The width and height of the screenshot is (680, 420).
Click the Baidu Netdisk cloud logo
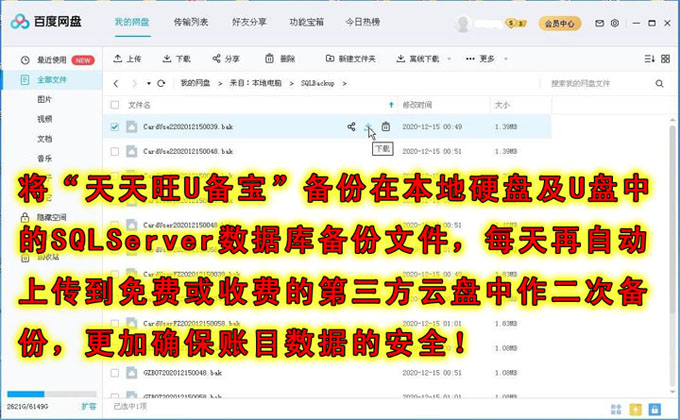[x=20, y=21]
